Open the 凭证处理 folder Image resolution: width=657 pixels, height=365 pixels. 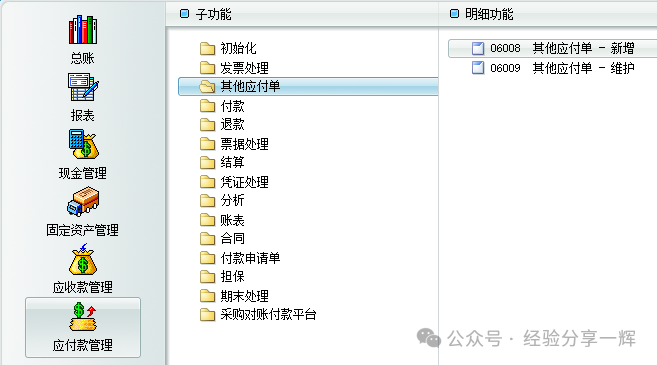234,182
